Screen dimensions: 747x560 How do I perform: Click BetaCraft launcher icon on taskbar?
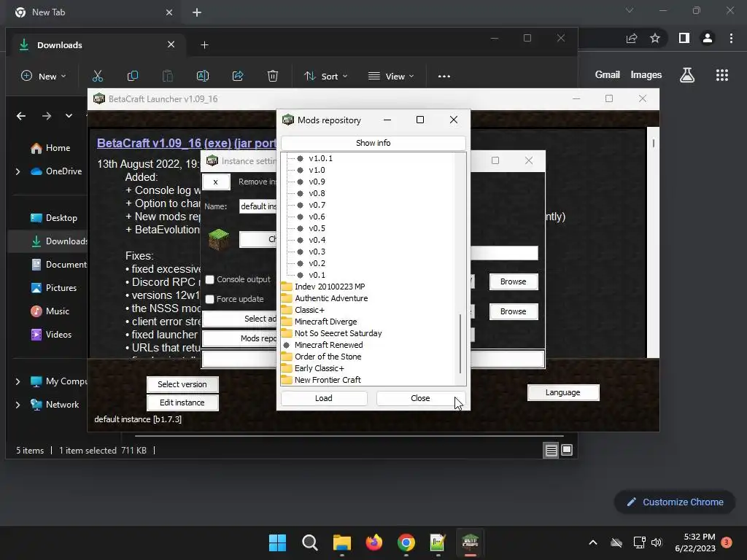tap(471, 542)
